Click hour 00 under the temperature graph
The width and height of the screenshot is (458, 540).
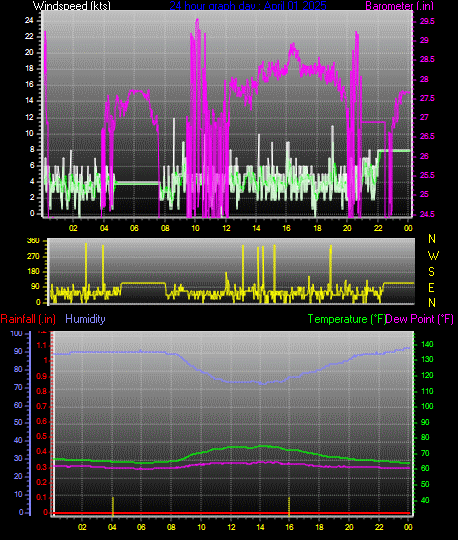click(408, 527)
